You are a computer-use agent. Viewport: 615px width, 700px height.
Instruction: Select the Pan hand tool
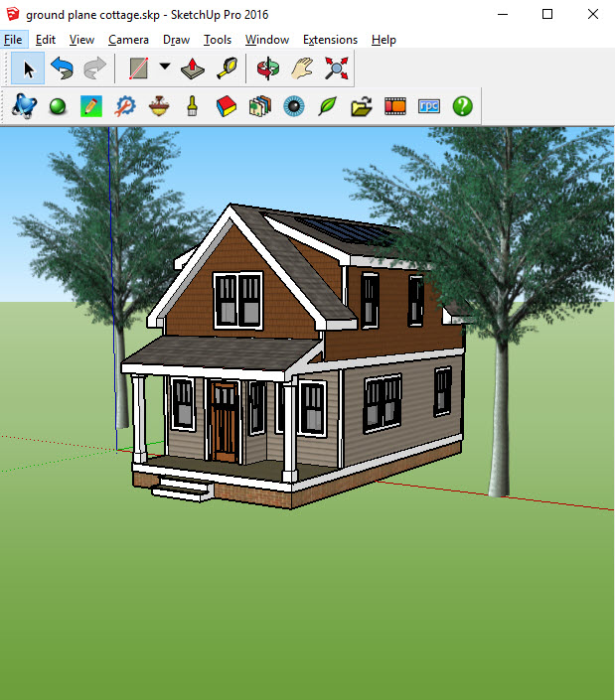[302, 69]
